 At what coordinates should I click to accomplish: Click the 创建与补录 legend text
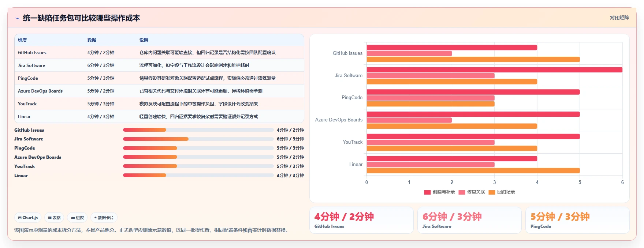[444, 192]
